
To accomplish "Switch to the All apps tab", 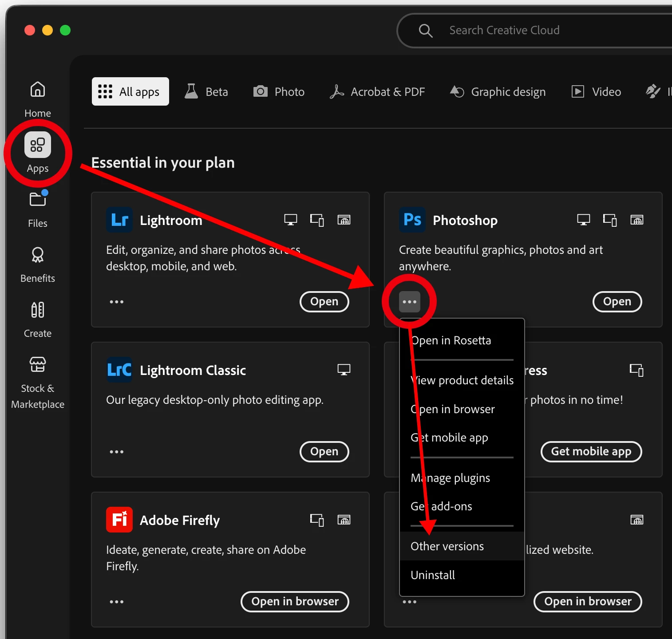I will [130, 91].
